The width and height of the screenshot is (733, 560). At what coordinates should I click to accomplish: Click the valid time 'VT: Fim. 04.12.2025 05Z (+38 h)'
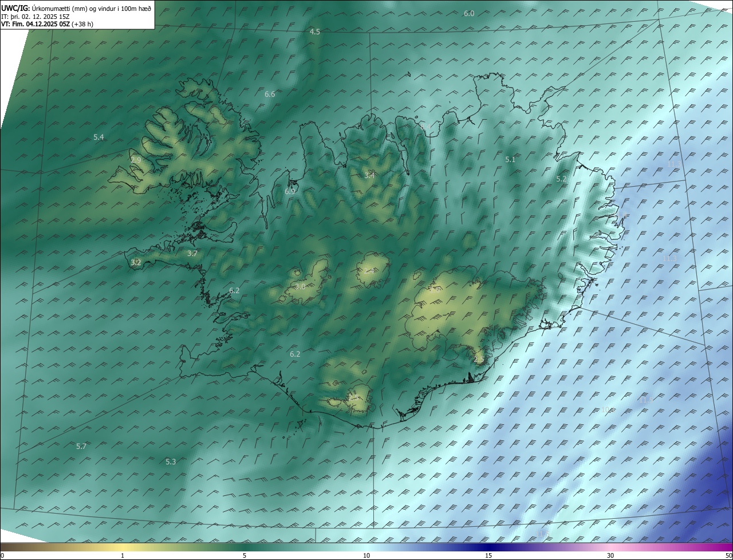pos(47,24)
